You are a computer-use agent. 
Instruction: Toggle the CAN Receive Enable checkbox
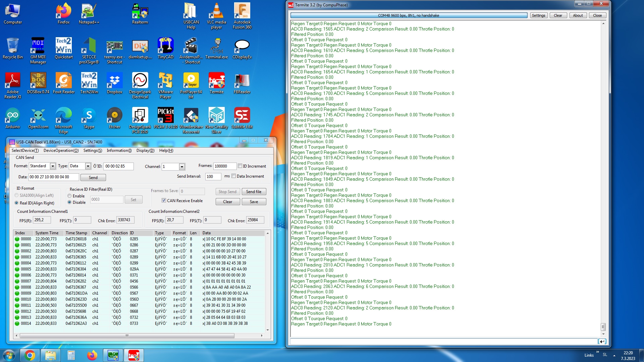pyautogui.click(x=164, y=200)
